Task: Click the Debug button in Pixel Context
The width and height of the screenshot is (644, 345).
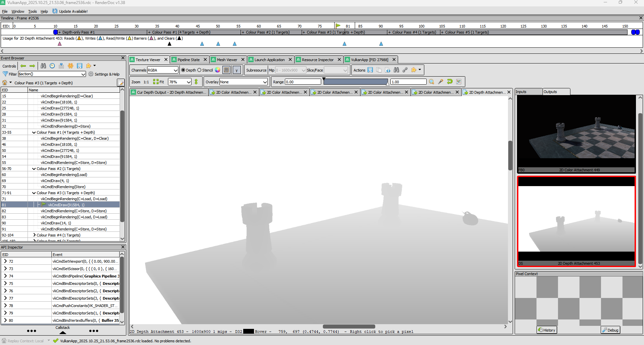Action: pyautogui.click(x=610, y=330)
